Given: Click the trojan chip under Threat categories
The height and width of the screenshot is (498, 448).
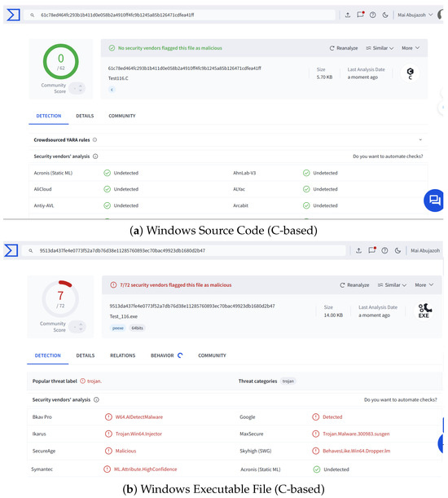Looking at the screenshot, I should [288, 381].
